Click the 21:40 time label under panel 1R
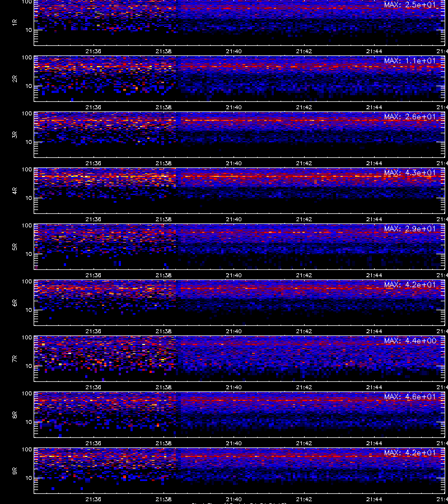This screenshot has width=448, height=504. coord(234,52)
